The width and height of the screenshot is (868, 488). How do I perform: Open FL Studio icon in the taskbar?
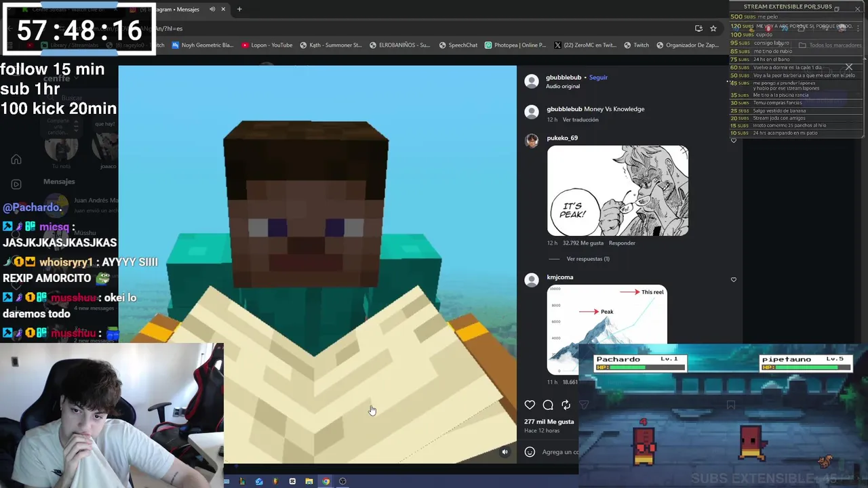(275, 481)
